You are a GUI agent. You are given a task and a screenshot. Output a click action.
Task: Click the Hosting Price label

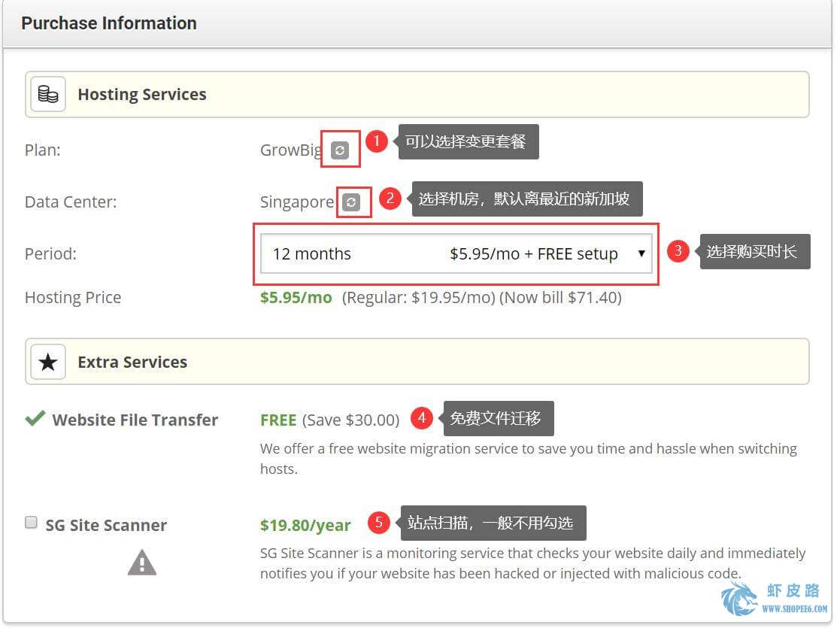[x=74, y=297]
